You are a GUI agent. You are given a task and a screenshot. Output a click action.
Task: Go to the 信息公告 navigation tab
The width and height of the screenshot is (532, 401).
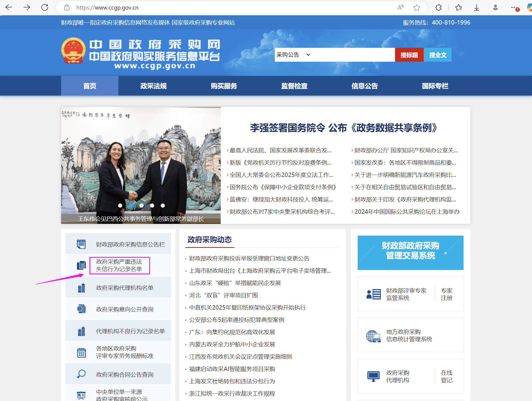coord(364,86)
